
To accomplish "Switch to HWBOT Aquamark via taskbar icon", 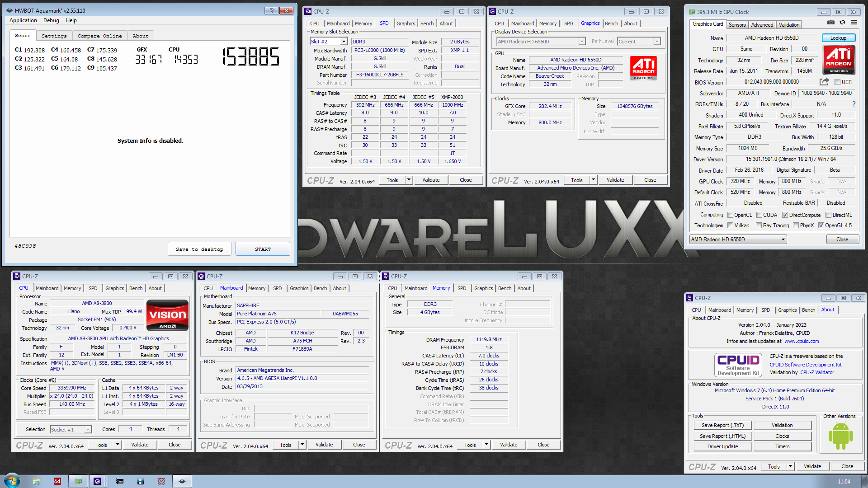I will (182, 481).
